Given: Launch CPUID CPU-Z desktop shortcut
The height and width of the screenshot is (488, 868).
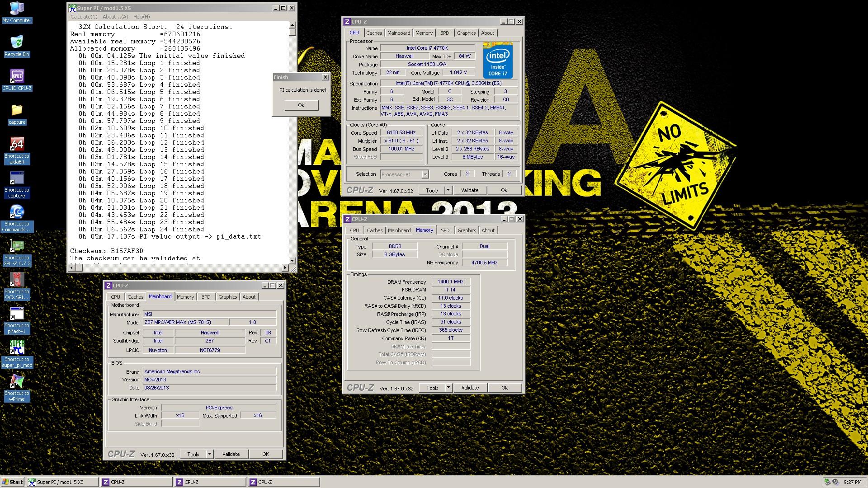Looking at the screenshot, I should click(17, 80).
